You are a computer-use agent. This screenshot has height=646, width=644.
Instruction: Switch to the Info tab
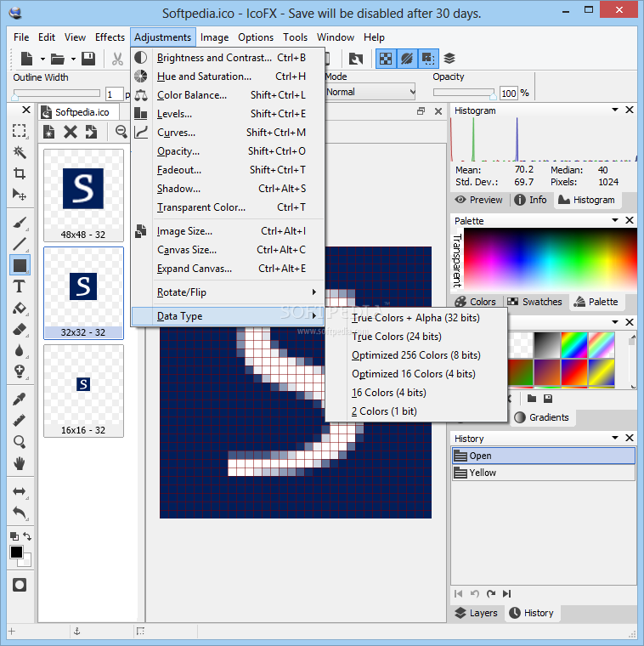coord(531,200)
